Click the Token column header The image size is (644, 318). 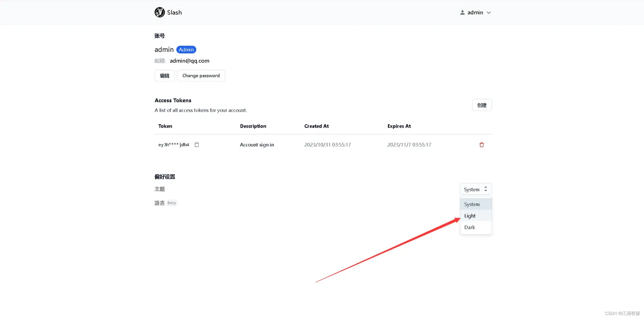point(165,126)
